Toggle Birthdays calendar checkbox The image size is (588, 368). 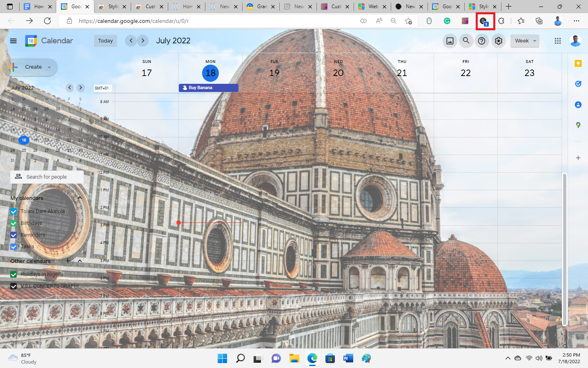pyautogui.click(x=13, y=223)
